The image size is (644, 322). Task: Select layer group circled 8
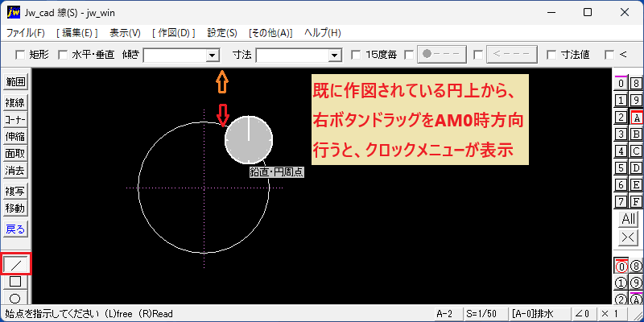636,266
